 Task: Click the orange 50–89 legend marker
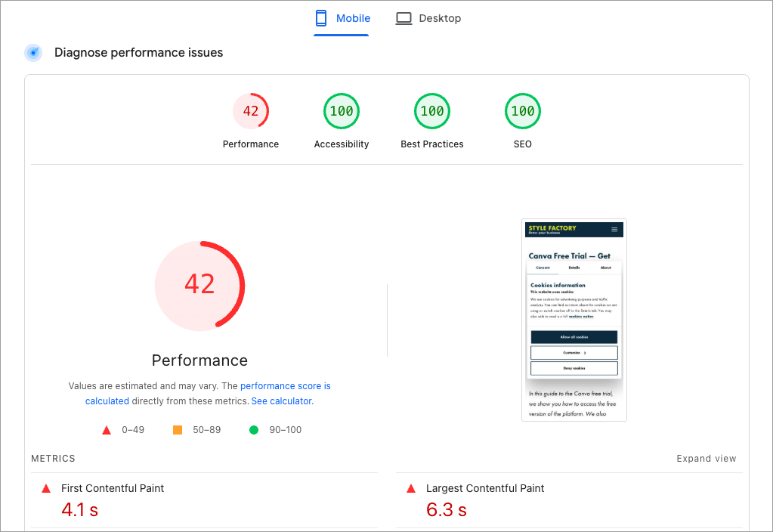pos(177,429)
